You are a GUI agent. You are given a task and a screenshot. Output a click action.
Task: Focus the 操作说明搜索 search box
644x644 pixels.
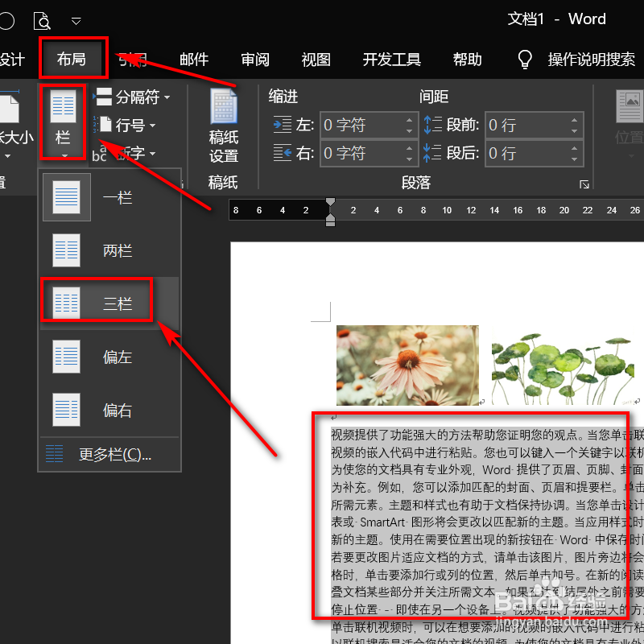click(592, 60)
